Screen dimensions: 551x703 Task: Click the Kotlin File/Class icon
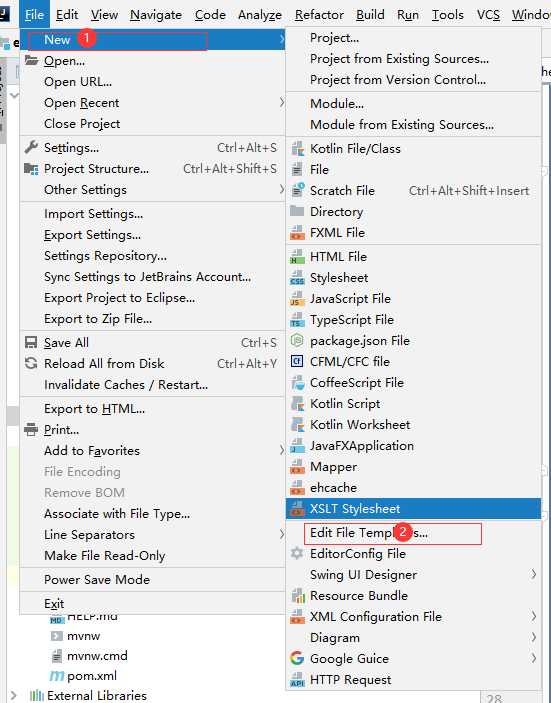[297, 148]
